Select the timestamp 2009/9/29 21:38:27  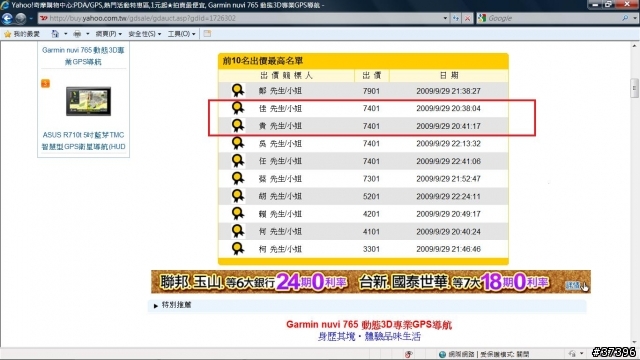coord(448,91)
